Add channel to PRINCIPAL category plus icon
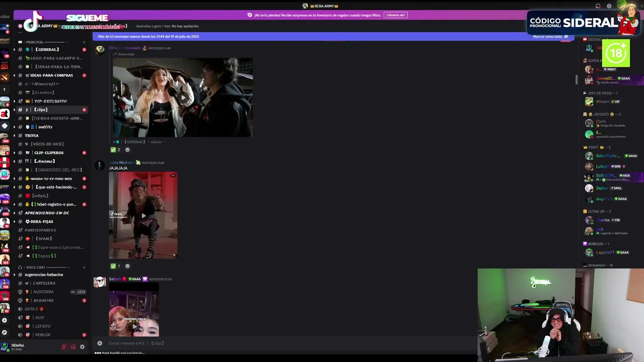Screen dimensions: 644x362 [x=84, y=42]
